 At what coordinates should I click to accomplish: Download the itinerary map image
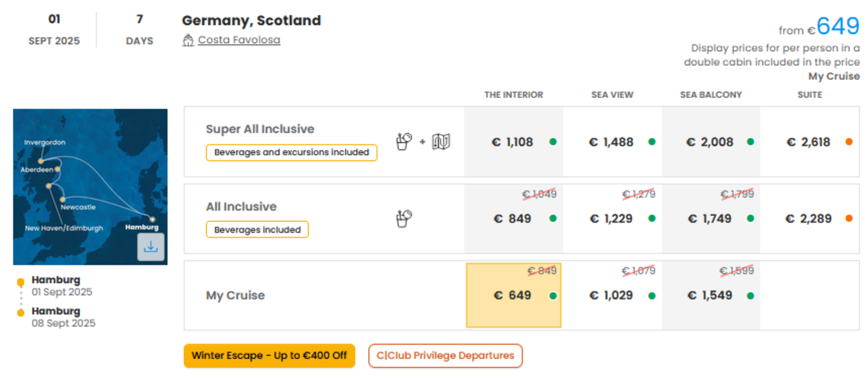(x=150, y=247)
